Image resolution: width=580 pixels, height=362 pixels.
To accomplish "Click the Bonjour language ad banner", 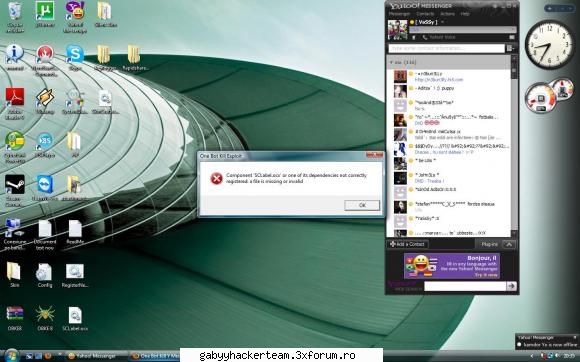I will pos(452,265).
